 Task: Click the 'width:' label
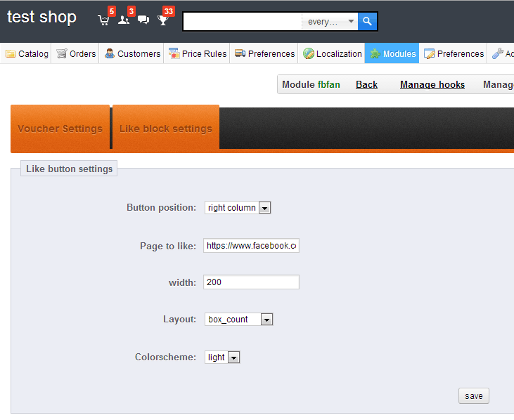(182, 282)
